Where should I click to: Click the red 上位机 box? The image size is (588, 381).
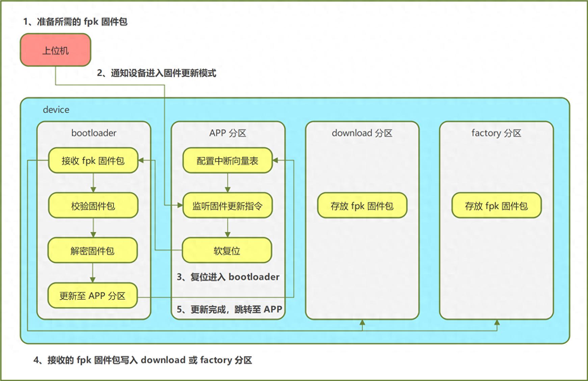coord(56,50)
